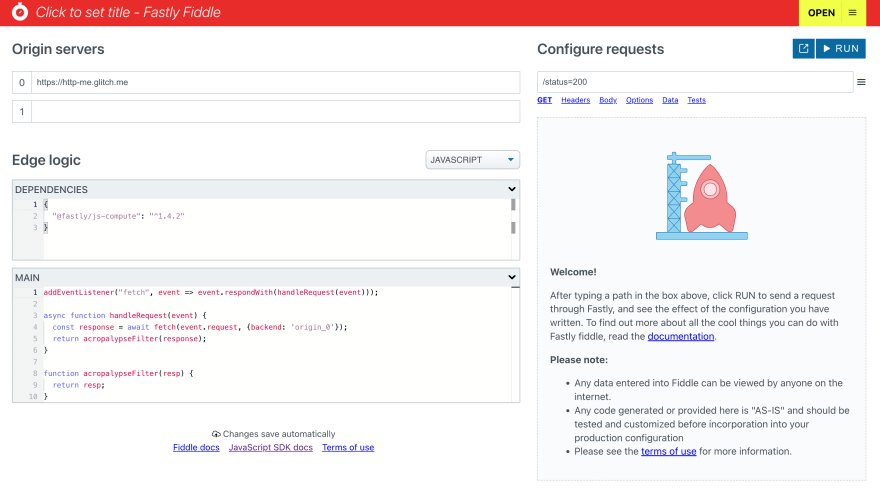Click the js-compute dependency line
Viewport: 880px width, 497px height.
118,216
